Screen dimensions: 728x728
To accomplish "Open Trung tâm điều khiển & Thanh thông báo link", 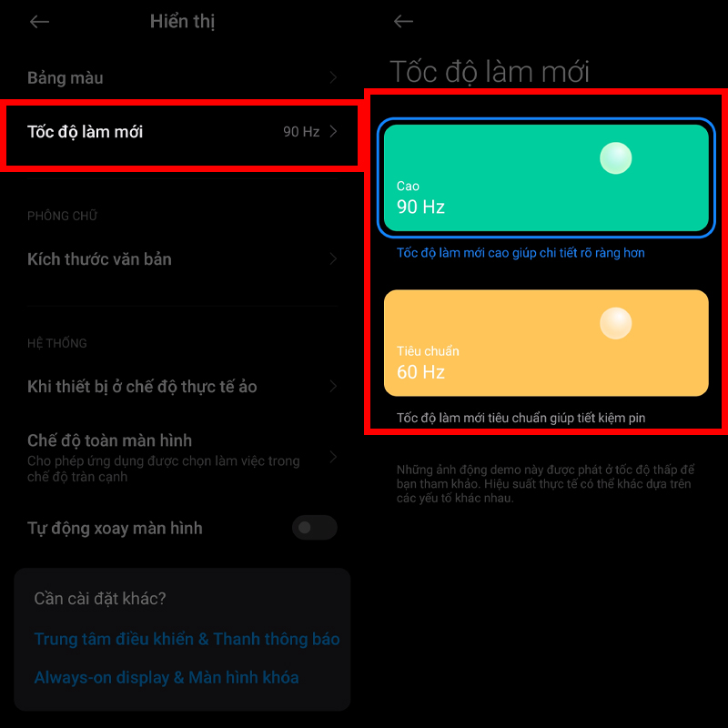I will pos(187,640).
